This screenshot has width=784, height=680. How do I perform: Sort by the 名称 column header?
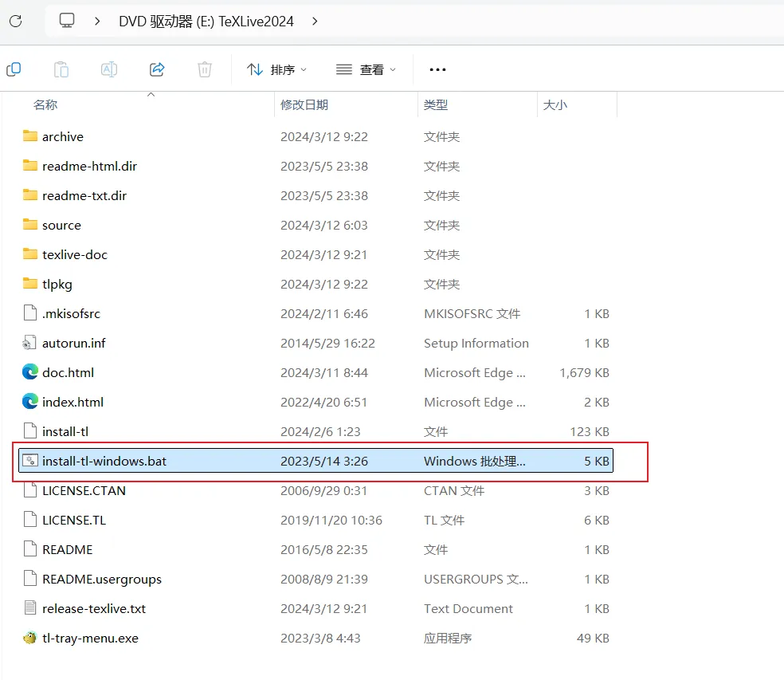tap(45, 104)
